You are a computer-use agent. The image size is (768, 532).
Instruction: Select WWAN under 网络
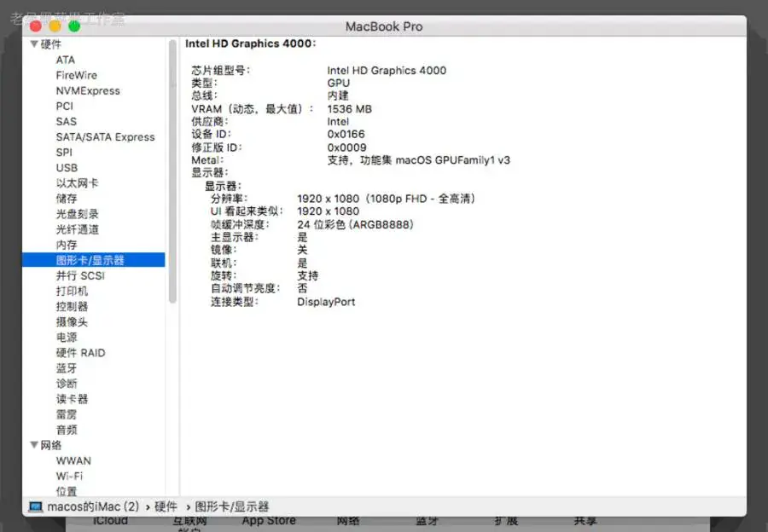73,460
